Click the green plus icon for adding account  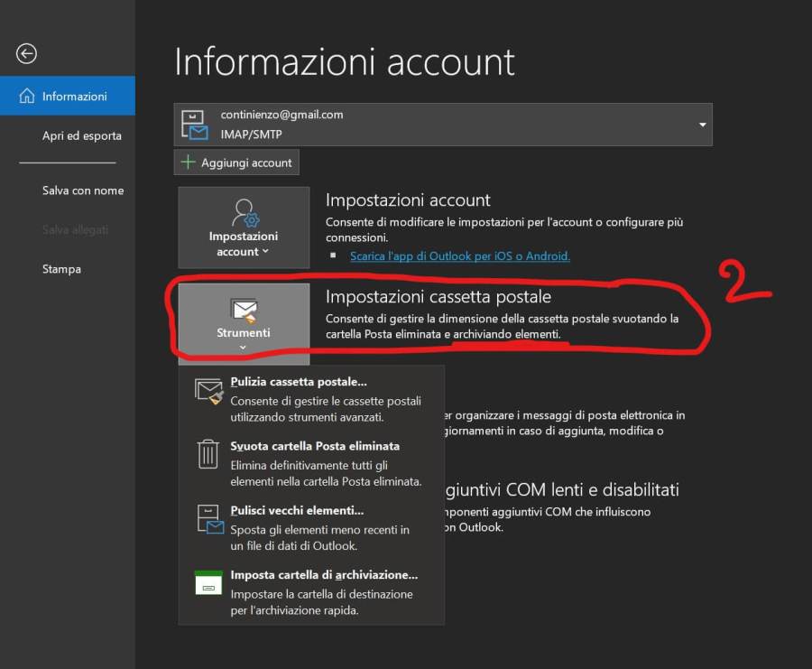pyautogui.click(x=188, y=163)
